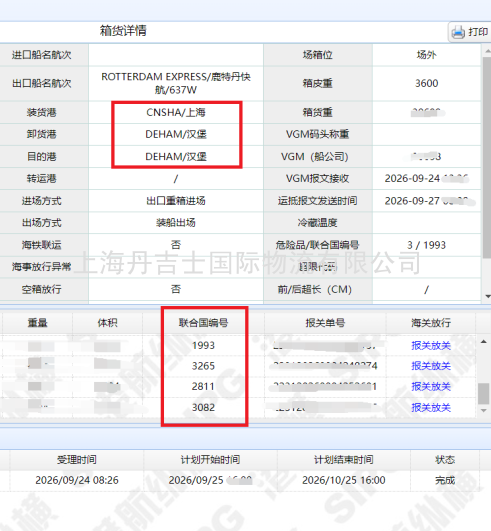Click the 状态 column header
This screenshot has width=491, height=531.
(x=445, y=460)
